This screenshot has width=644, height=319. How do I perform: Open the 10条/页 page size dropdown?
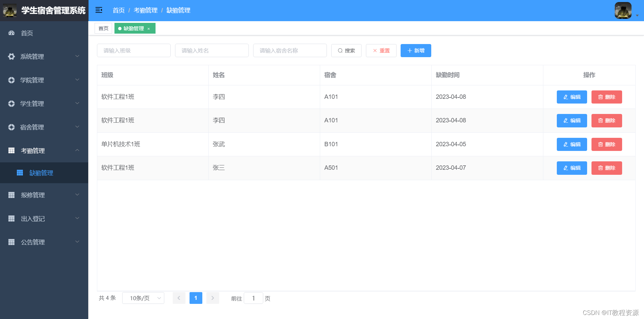143,298
